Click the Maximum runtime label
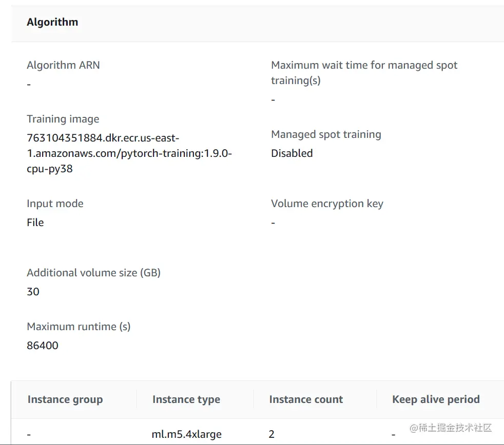The image size is (504, 445). click(79, 327)
